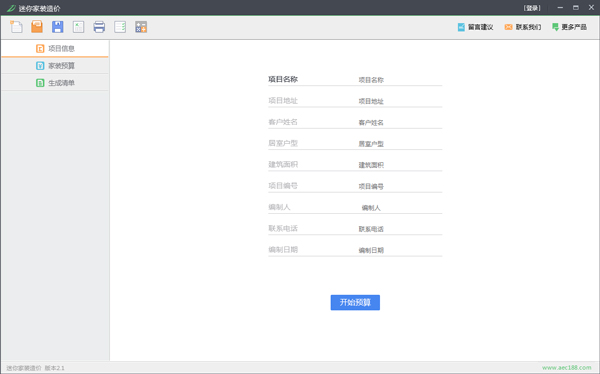
Task: Switch to the 家装预算 sidebar tab
Action: [55, 65]
